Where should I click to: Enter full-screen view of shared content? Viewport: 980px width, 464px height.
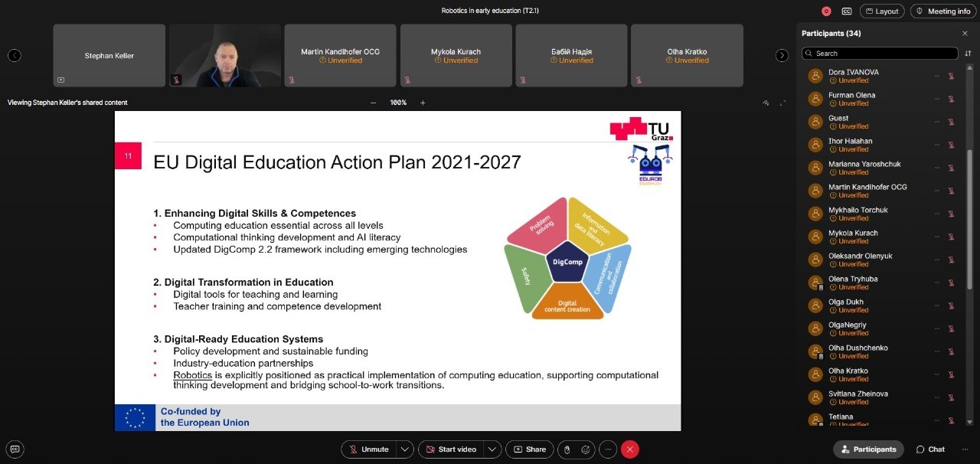point(782,103)
